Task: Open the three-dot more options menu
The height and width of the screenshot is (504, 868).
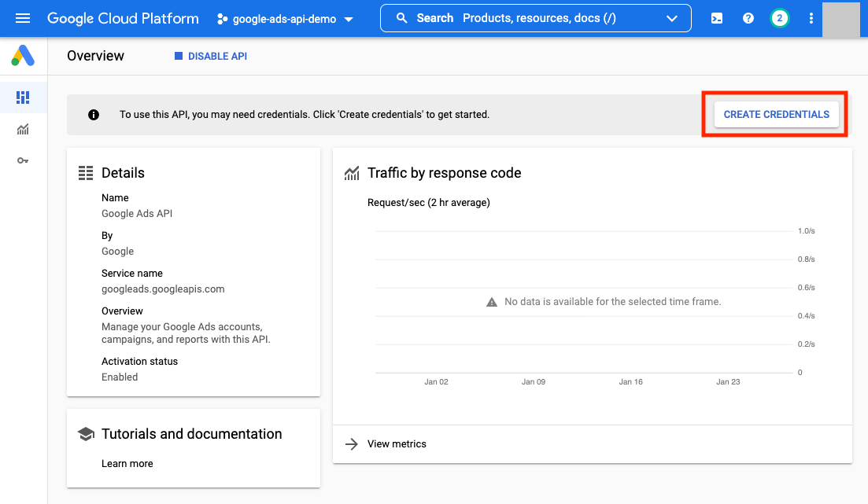Action: tap(811, 18)
